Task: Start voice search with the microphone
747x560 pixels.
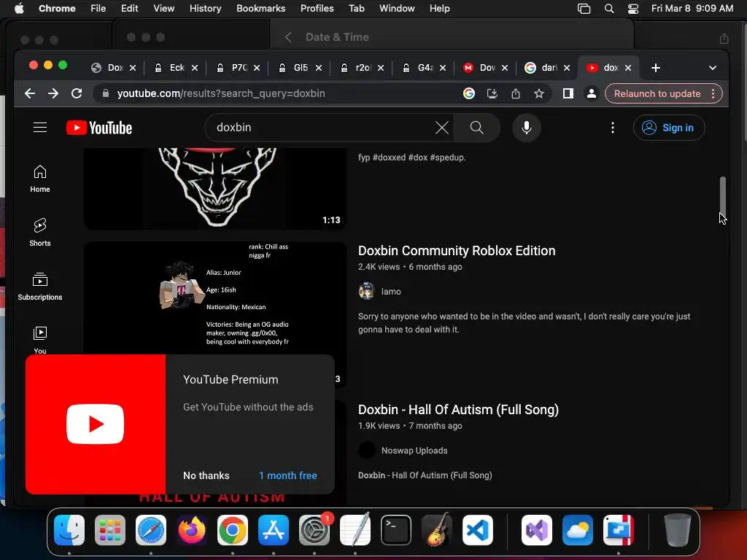Action: 527,128
